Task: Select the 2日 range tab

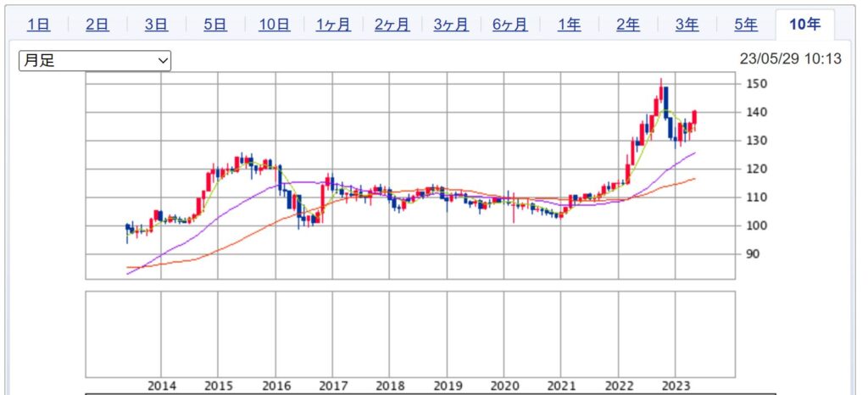Action: 97,25
